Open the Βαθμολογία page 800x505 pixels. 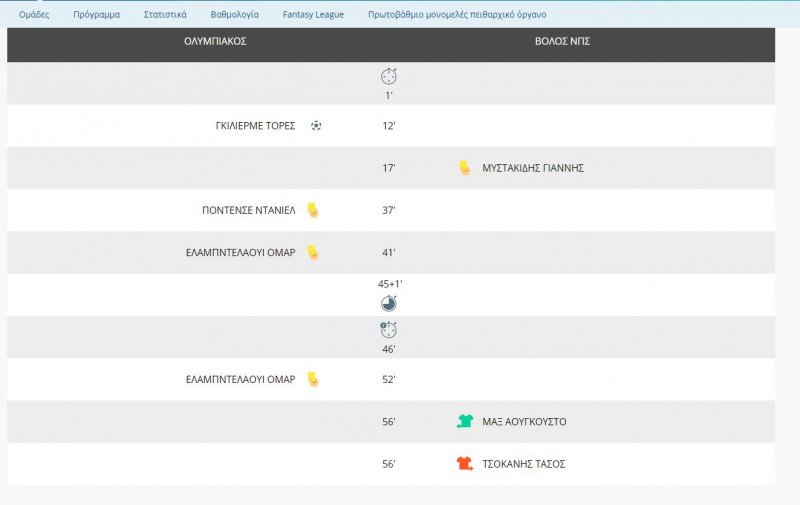coord(235,15)
